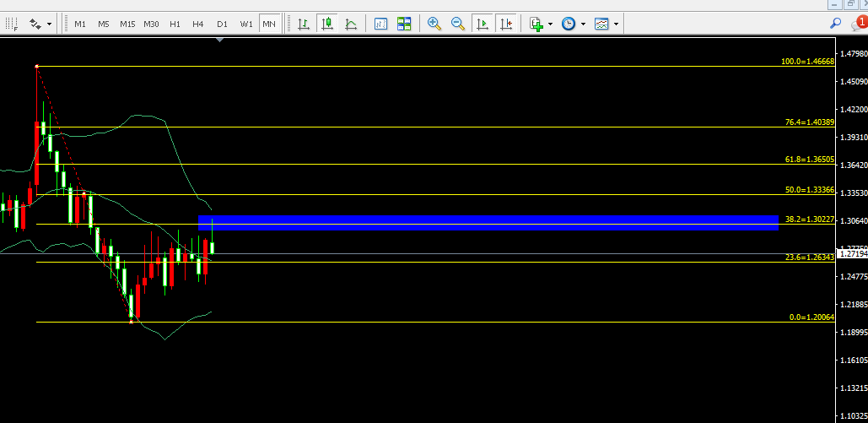Viewport: 868px width, 423px height.
Task: Open the search magnifier
Action: 836,24
